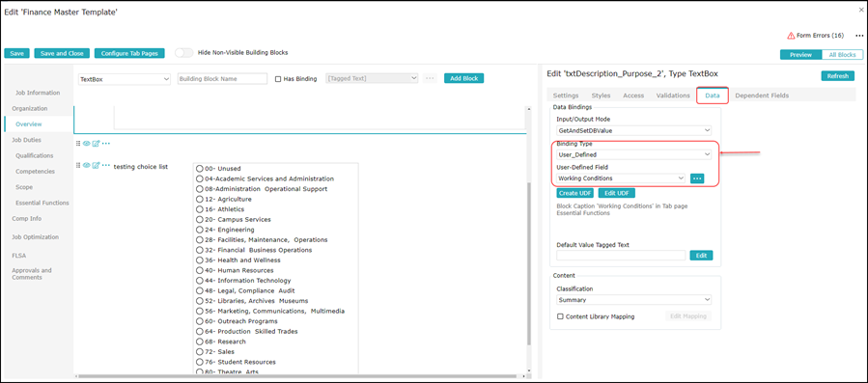The height and width of the screenshot is (383, 868).
Task: Click the Building Block Name input field
Action: pos(222,79)
